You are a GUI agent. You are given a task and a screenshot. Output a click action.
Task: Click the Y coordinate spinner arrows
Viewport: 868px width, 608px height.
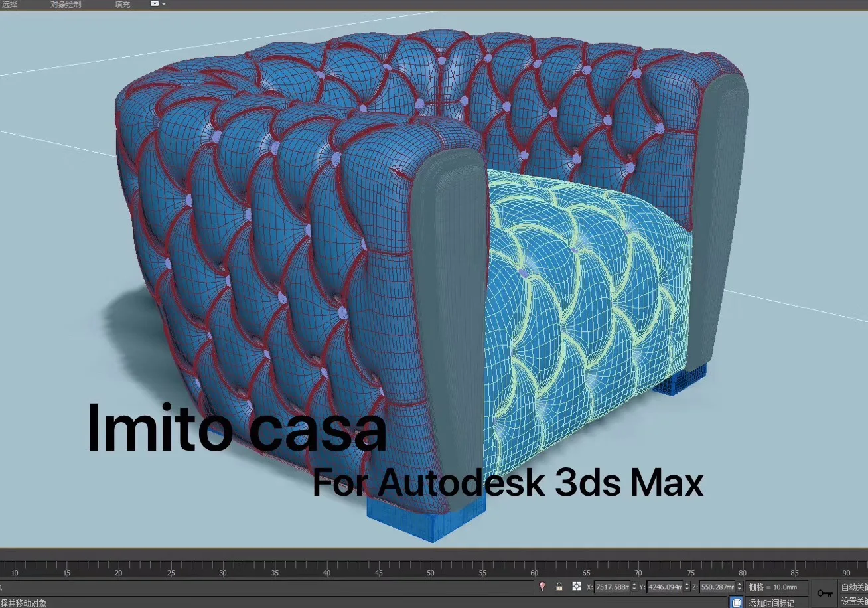tap(686, 587)
